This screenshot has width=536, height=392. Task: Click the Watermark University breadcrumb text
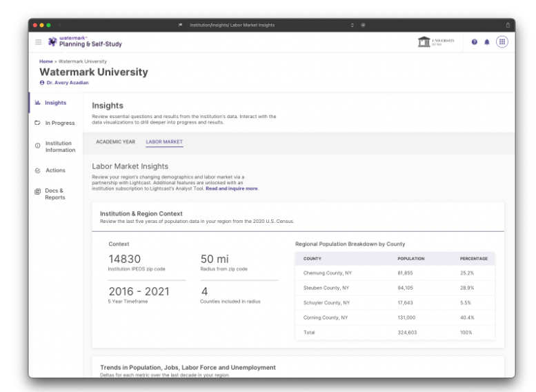tap(83, 61)
